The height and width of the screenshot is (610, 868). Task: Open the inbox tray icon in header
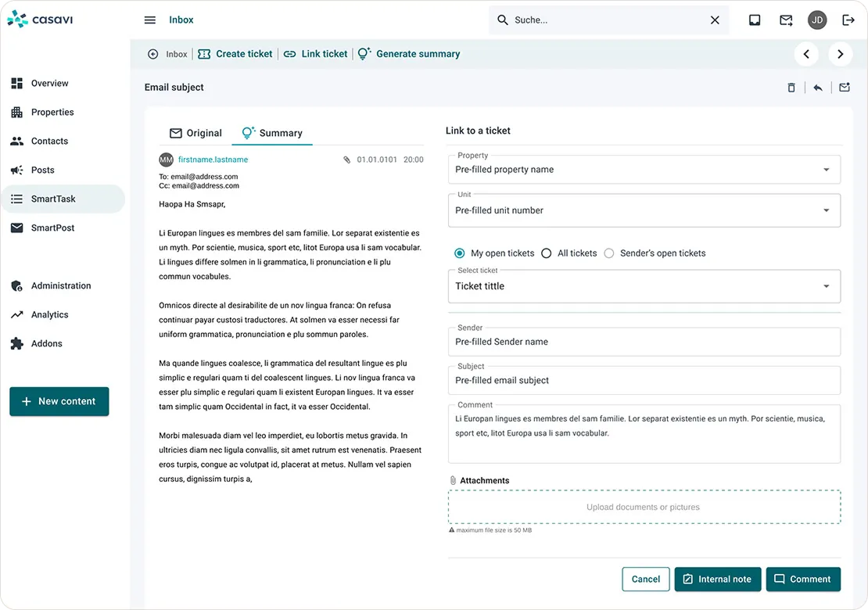(755, 20)
